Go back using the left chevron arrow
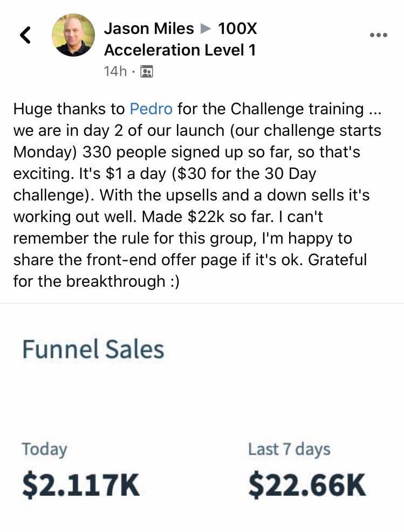This screenshot has height=532, width=404. pos(25,35)
